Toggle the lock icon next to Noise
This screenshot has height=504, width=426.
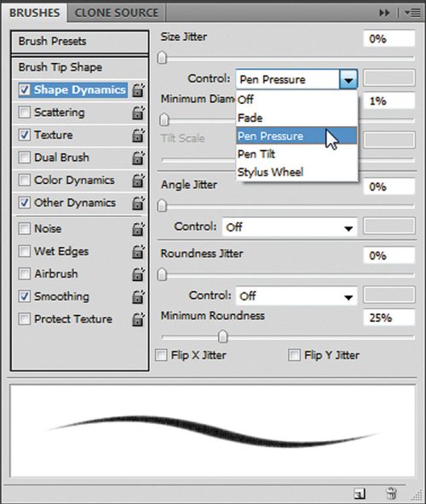138,229
